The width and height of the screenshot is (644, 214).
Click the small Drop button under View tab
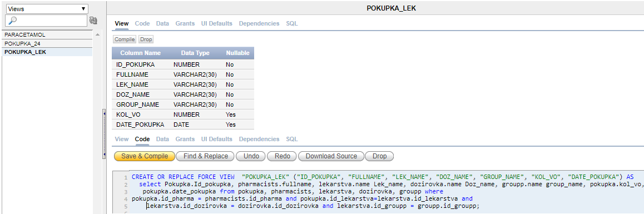pos(146,39)
